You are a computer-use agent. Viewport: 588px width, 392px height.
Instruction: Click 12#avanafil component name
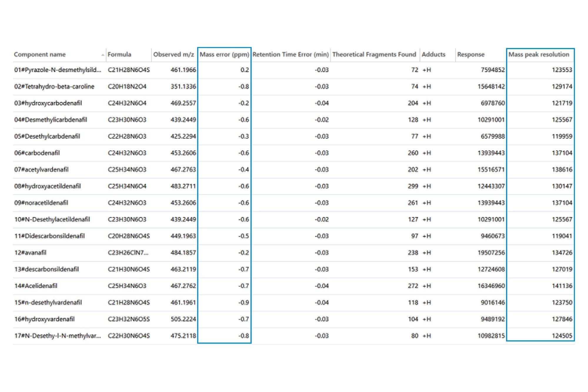[x=31, y=253]
